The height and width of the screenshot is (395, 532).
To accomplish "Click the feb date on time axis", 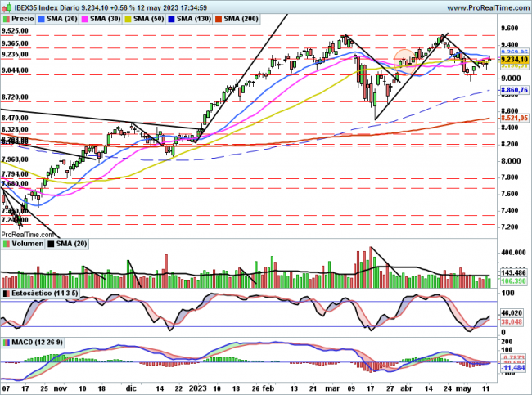I will tap(268, 388).
